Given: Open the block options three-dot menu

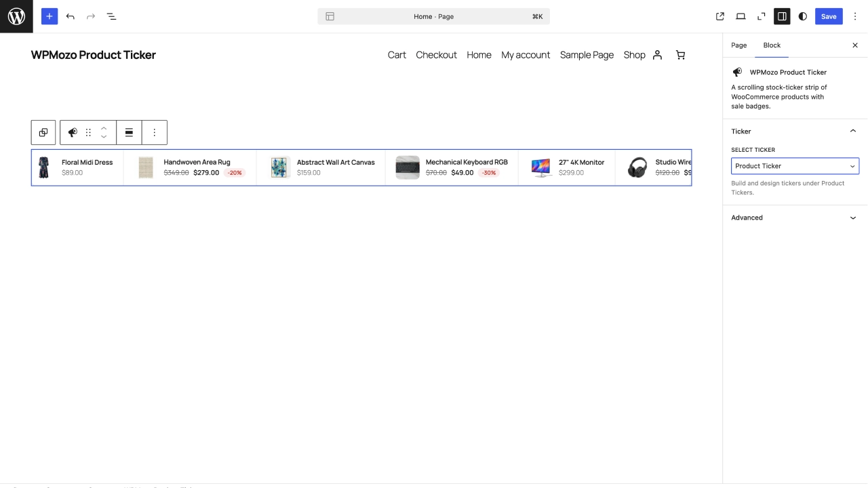Looking at the screenshot, I should 155,132.
